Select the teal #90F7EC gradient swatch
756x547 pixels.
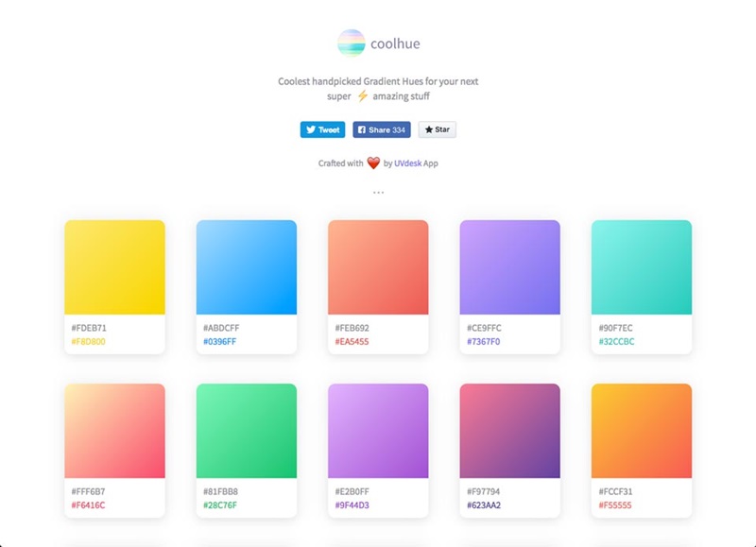tap(641, 266)
